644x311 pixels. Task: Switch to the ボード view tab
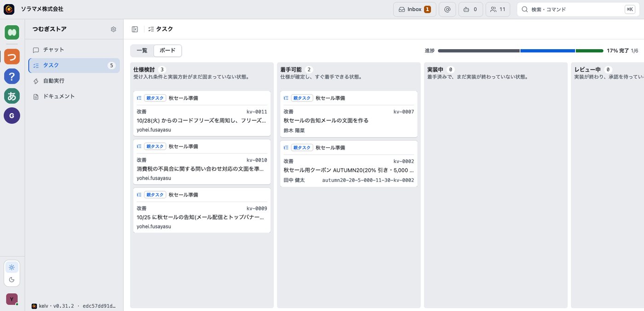pos(167,51)
